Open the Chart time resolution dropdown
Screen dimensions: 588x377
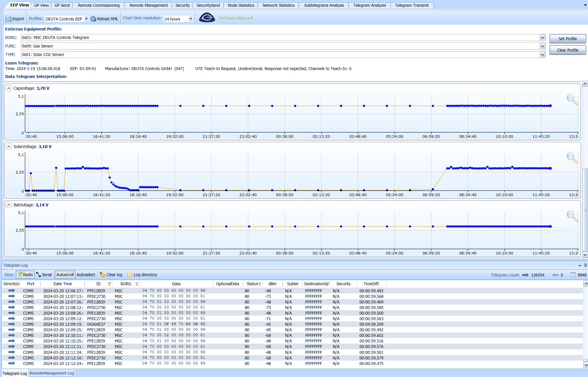click(x=190, y=18)
